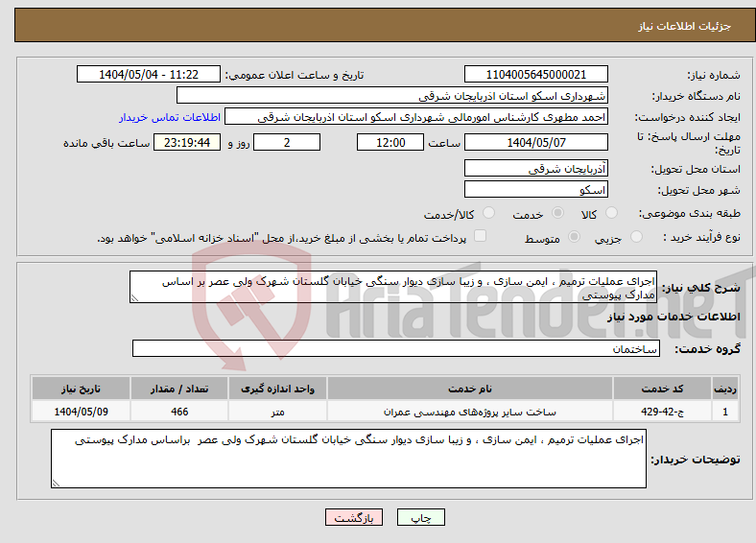The height and width of the screenshot is (543, 756).
Task: Click the شهر محل تحویل field اسکو
Action: click(535, 189)
